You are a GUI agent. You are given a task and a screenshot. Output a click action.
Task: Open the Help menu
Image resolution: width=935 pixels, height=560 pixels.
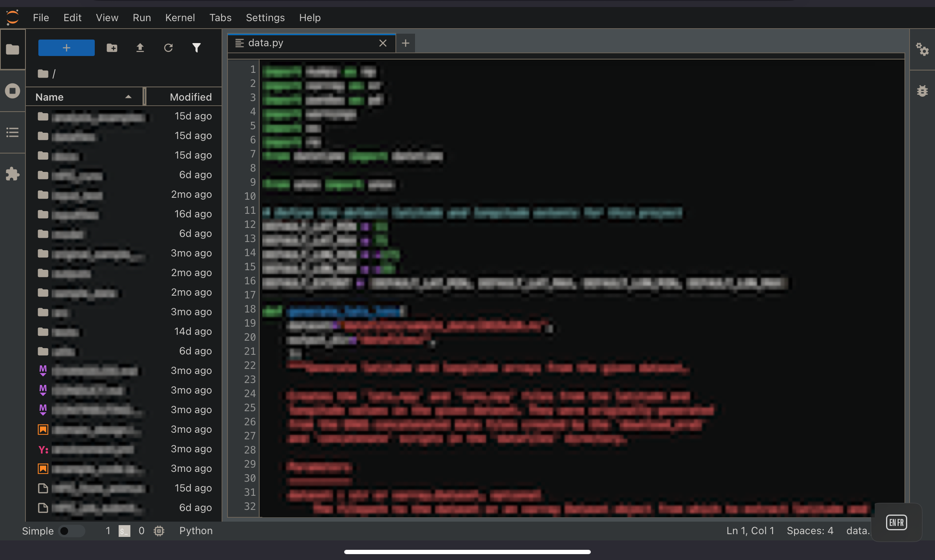point(310,18)
